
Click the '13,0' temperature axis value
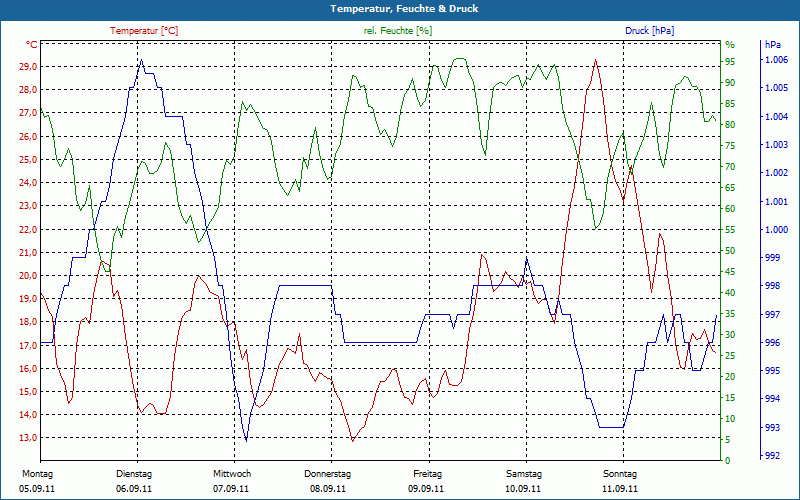tap(28, 438)
